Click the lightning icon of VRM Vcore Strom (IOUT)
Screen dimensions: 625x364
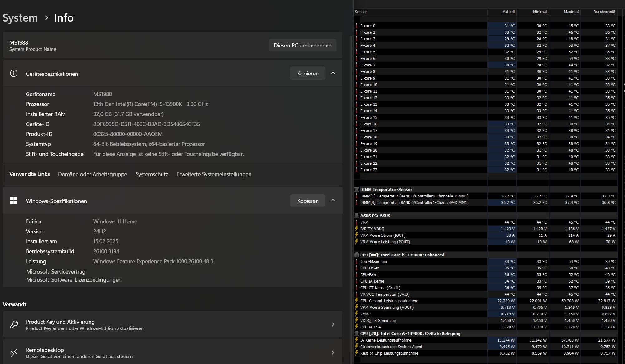pyautogui.click(x=356, y=235)
